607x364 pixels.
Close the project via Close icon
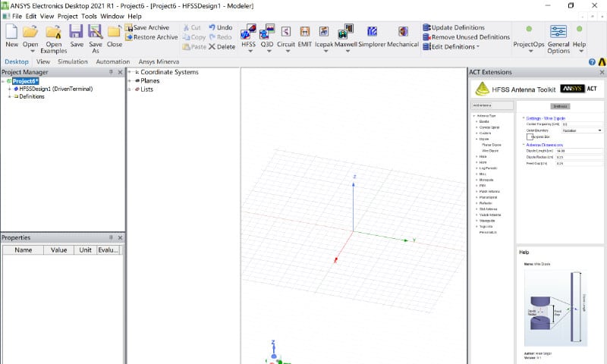coord(115,32)
